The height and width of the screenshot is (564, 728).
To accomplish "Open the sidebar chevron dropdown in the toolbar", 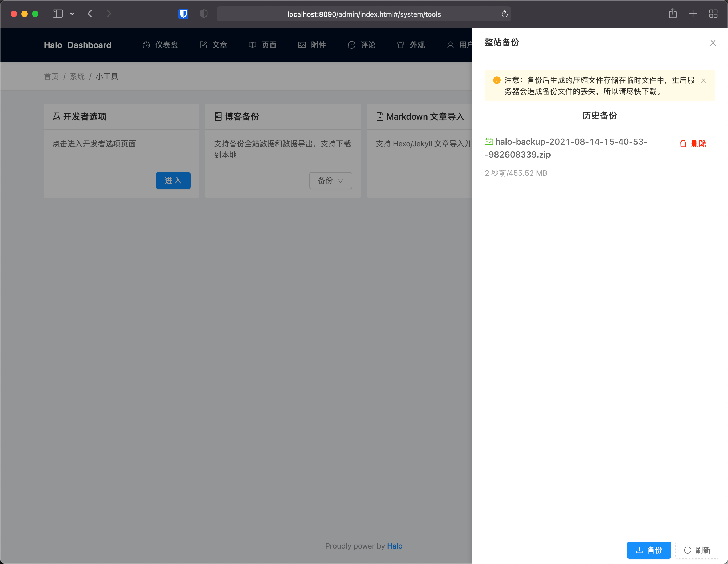I will [x=72, y=14].
